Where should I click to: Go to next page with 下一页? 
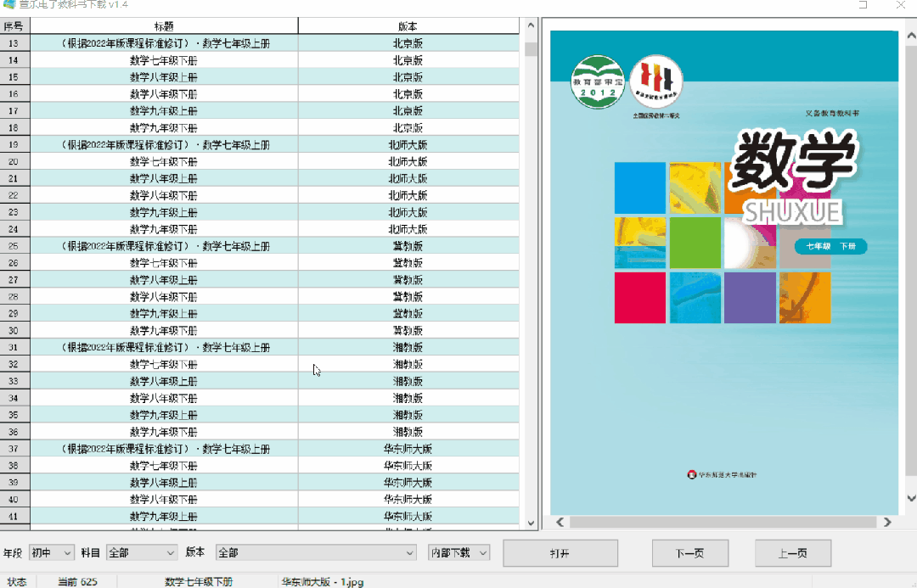(690, 553)
